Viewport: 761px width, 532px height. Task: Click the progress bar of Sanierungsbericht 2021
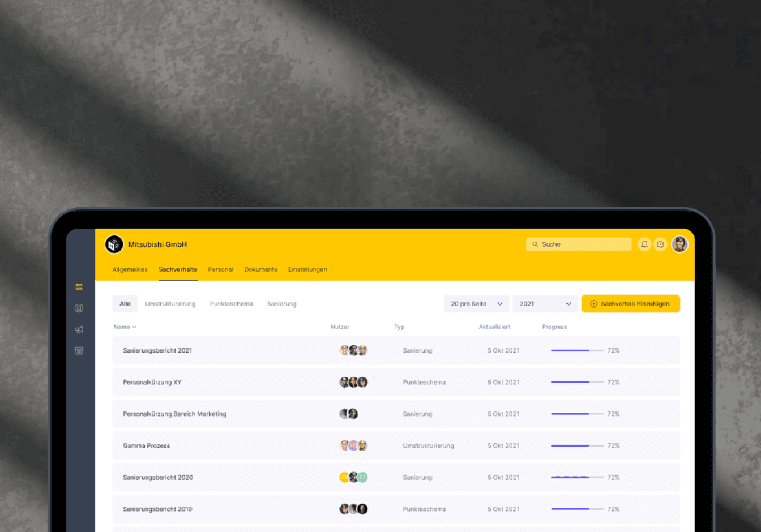click(x=578, y=351)
